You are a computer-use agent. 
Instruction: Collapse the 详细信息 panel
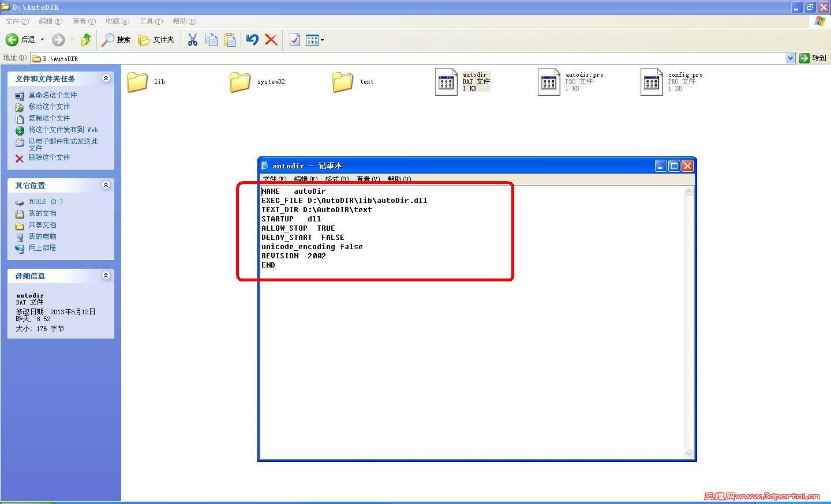point(106,276)
